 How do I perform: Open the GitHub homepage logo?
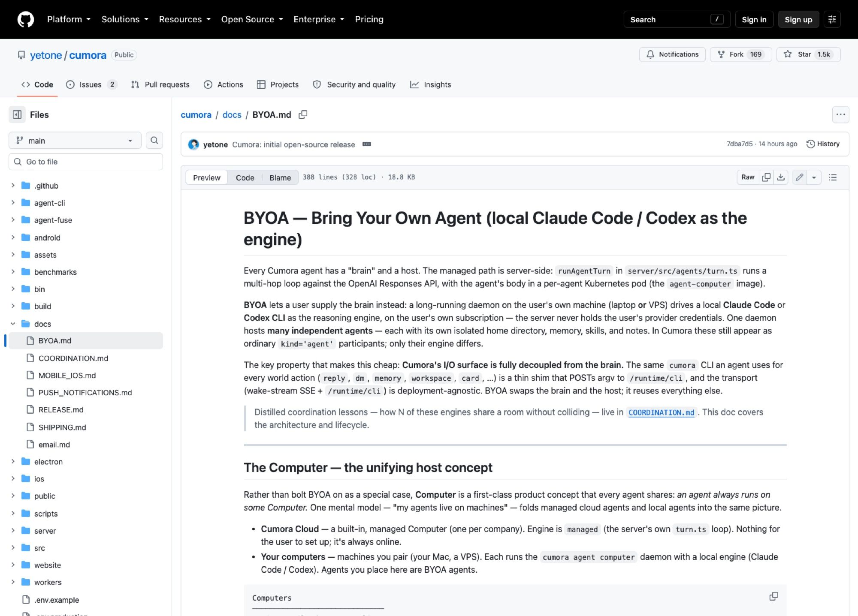coord(25,19)
